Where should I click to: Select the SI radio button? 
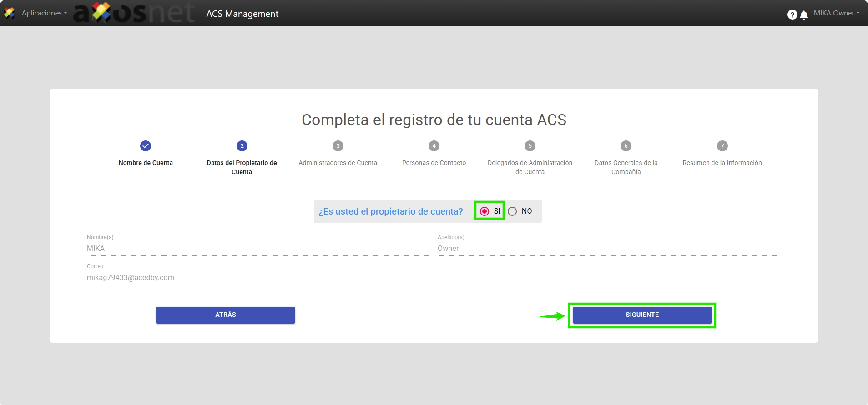pos(484,211)
